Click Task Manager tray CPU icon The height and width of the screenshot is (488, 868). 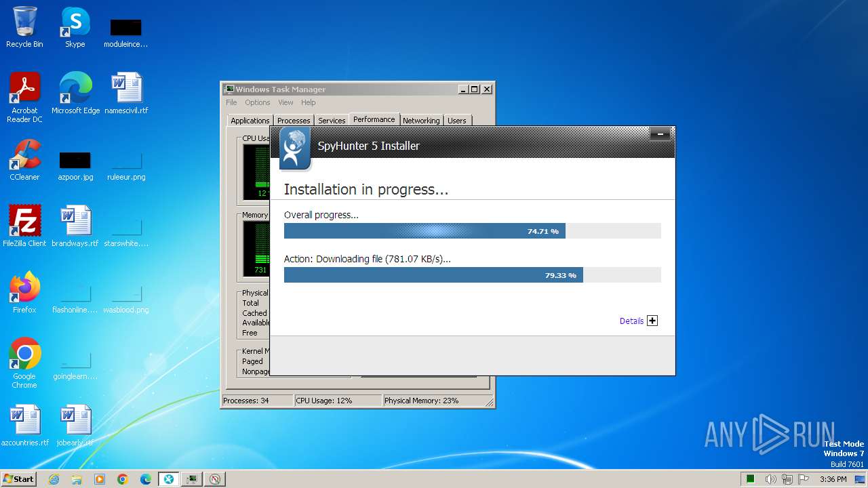(x=751, y=479)
